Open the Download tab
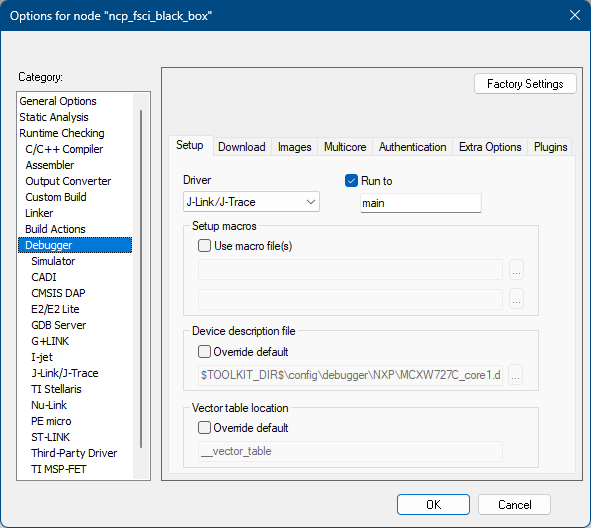The image size is (591, 528). [242, 147]
